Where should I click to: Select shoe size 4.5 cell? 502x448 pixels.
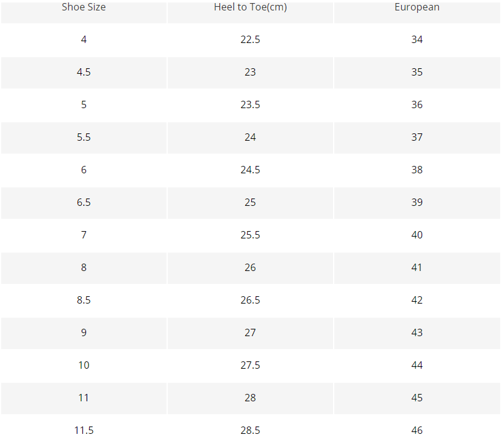click(84, 73)
